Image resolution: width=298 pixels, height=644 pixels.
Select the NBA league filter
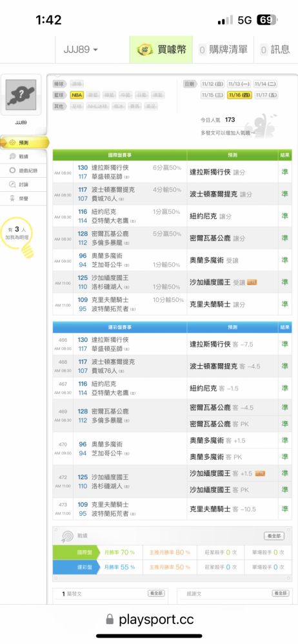click(x=77, y=95)
